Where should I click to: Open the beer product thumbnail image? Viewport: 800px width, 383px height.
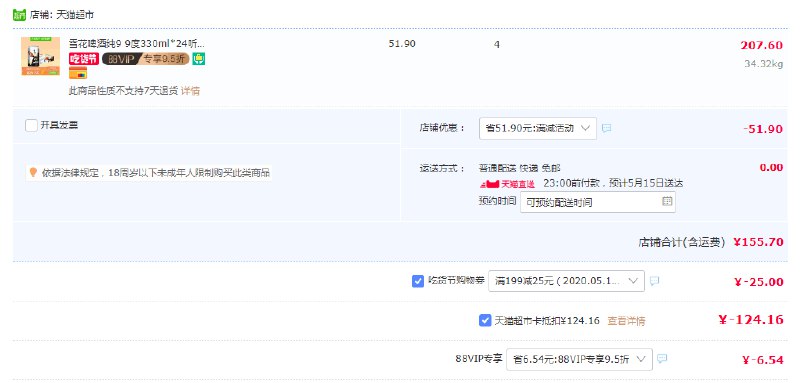[x=40, y=56]
